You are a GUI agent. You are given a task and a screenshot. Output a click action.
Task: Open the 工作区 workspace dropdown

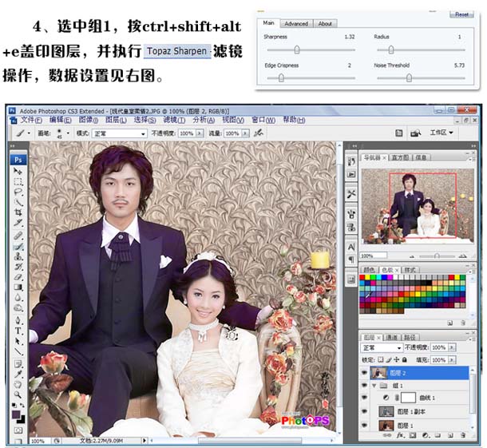pyautogui.click(x=441, y=133)
